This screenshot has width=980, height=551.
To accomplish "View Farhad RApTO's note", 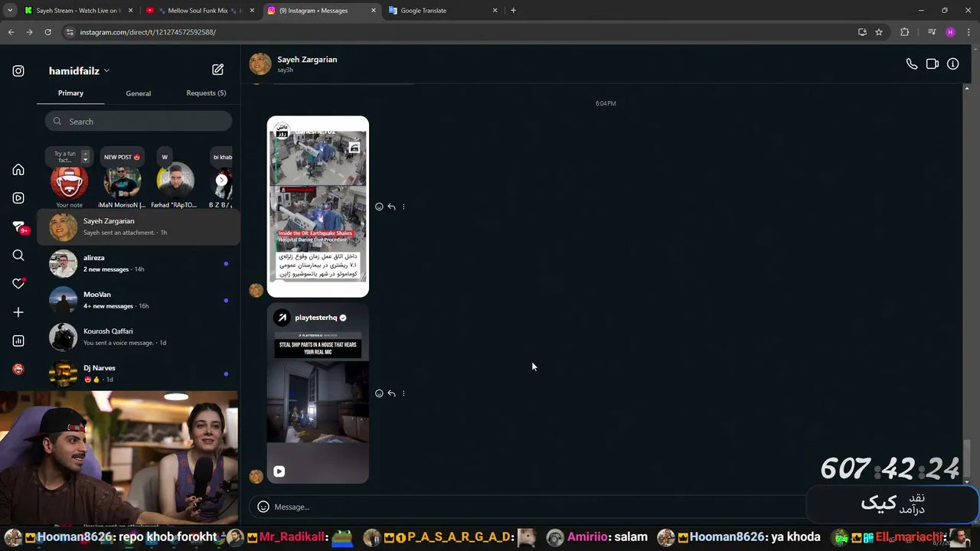I will coord(174,180).
